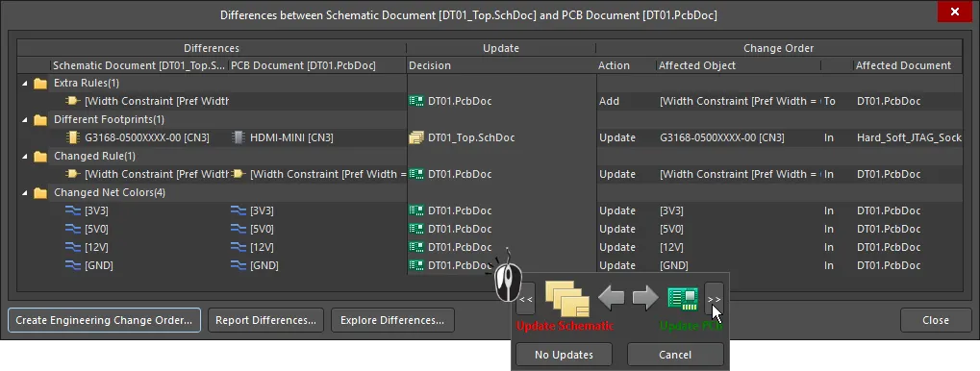
Task: Click the green Update PCB board icon
Action: point(683,299)
